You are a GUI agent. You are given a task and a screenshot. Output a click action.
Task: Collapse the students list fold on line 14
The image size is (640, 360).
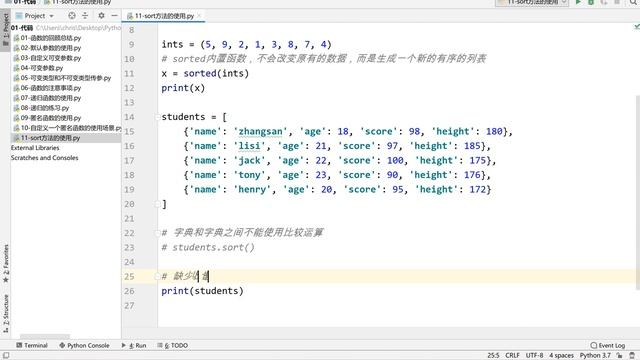point(158,117)
